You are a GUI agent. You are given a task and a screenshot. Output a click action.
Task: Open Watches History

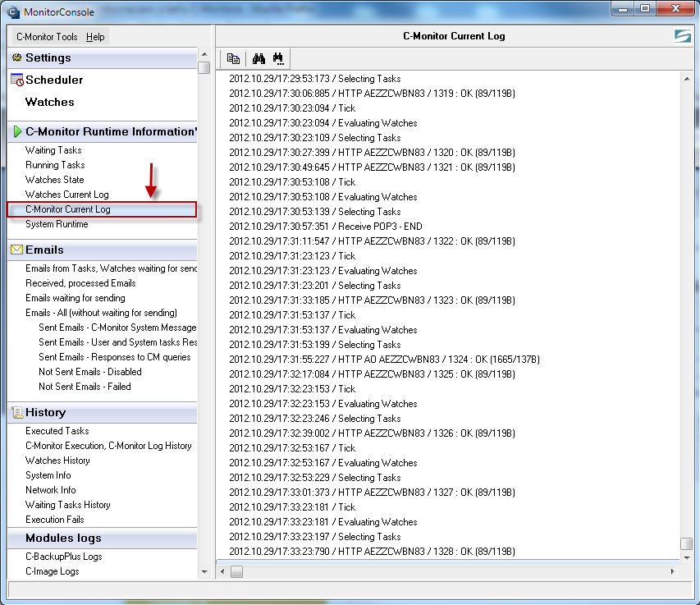[x=57, y=461]
